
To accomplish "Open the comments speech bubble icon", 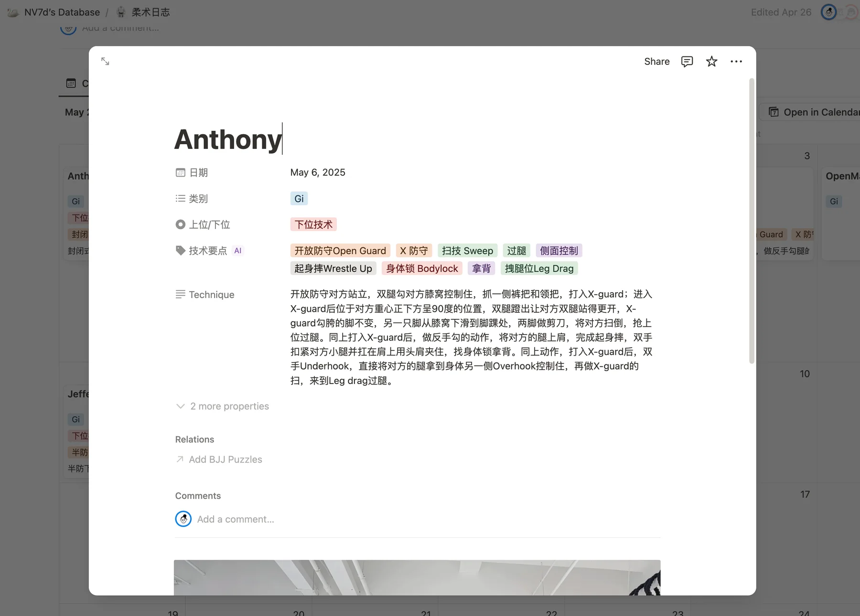I will (687, 62).
